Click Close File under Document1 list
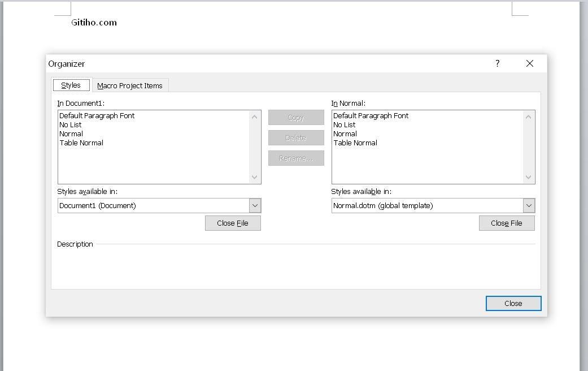The image size is (588, 371). click(x=233, y=223)
